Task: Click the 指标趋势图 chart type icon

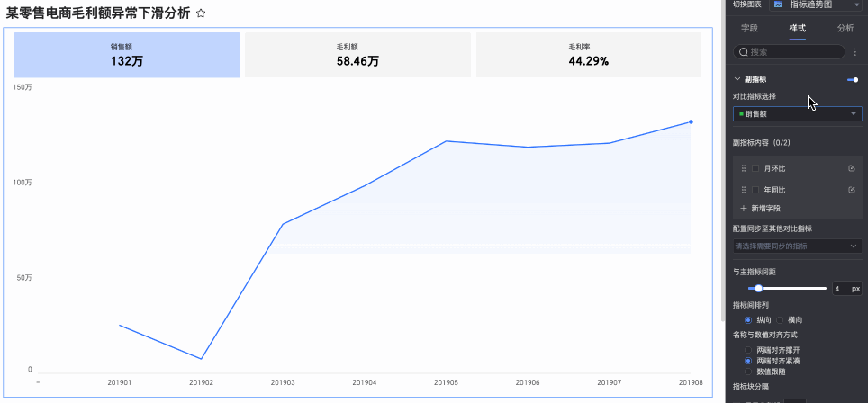Action: pyautogui.click(x=778, y=4)
